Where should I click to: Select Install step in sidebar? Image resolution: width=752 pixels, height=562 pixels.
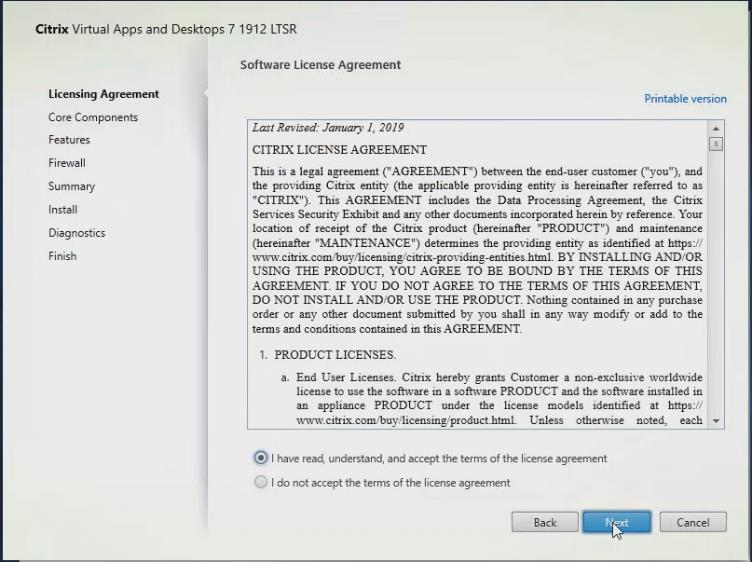click(63, 210)
